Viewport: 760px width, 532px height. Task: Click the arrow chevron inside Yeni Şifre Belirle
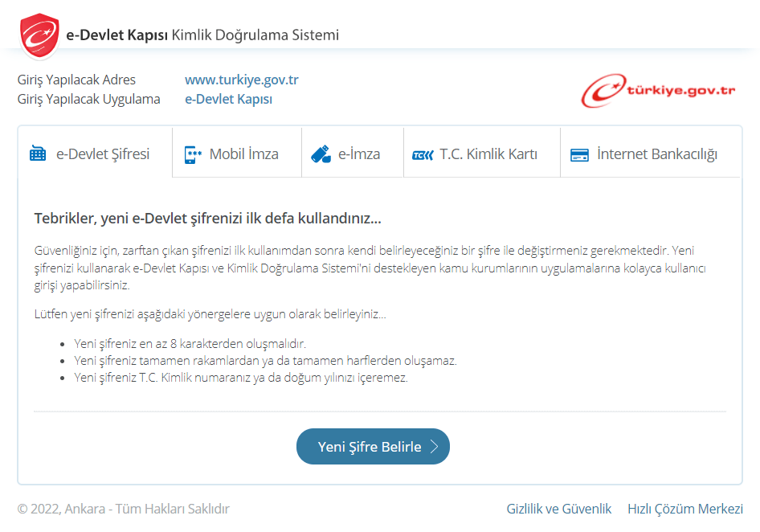(434, 447)
